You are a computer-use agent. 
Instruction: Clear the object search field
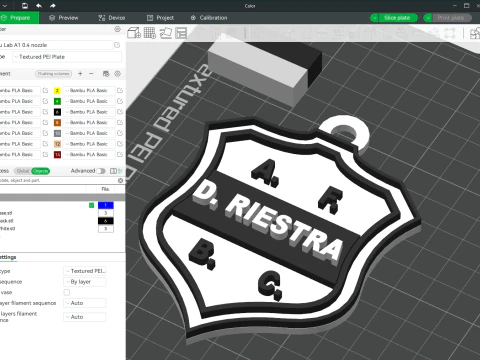(120, 180)
